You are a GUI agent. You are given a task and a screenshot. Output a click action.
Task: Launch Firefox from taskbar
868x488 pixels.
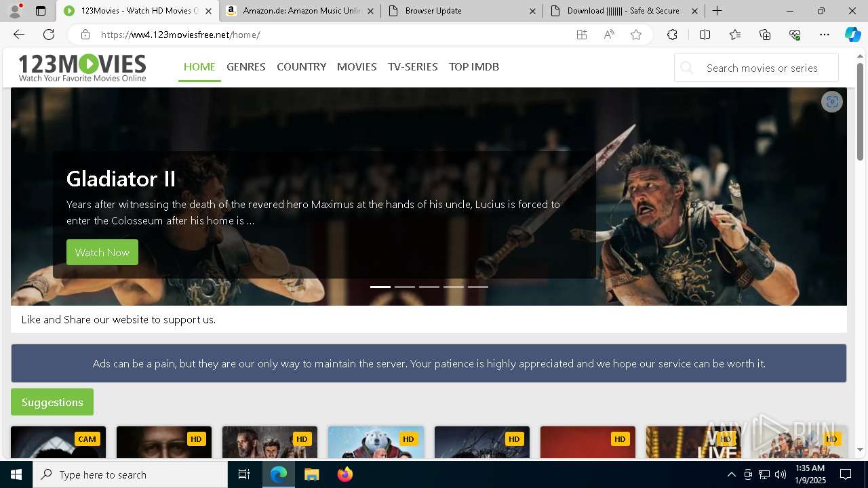(x=344, y=474)
